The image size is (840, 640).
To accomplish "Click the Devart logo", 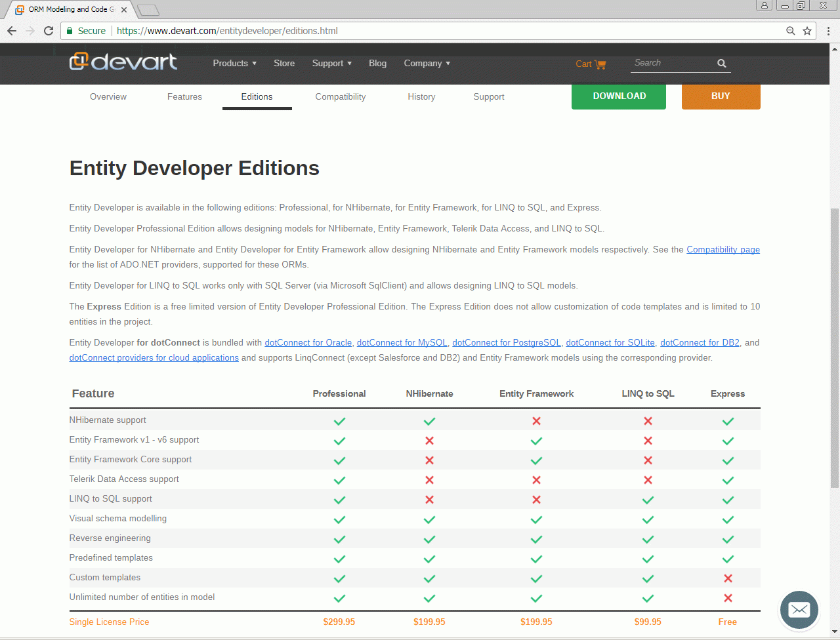I will [x=123, y=62].
